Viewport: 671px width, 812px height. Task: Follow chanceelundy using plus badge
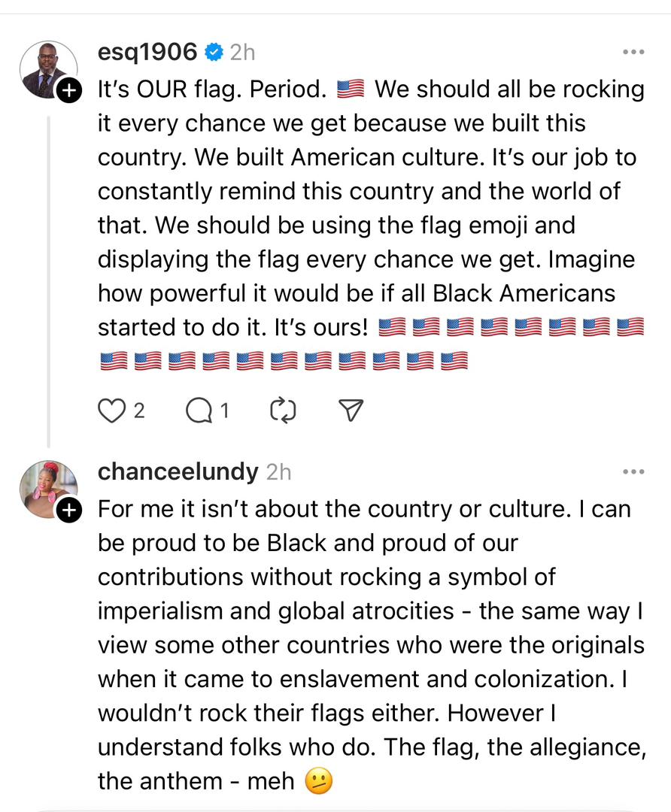(68, 511)
